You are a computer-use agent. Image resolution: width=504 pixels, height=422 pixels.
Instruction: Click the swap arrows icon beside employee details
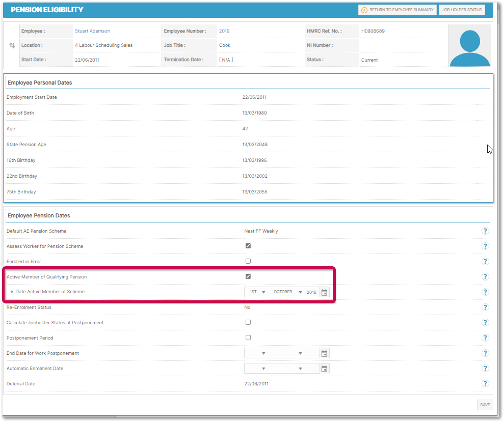point(12,45)
